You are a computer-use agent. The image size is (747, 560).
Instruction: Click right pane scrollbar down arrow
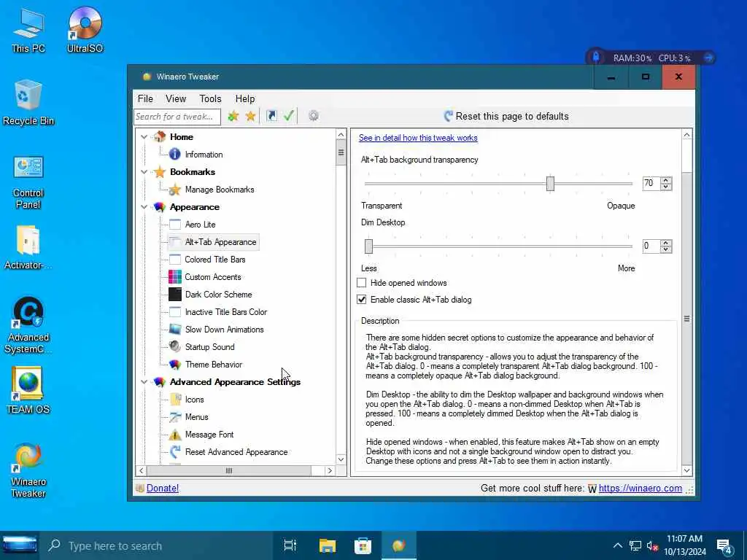pyautogui.click(x=686, y=470)
